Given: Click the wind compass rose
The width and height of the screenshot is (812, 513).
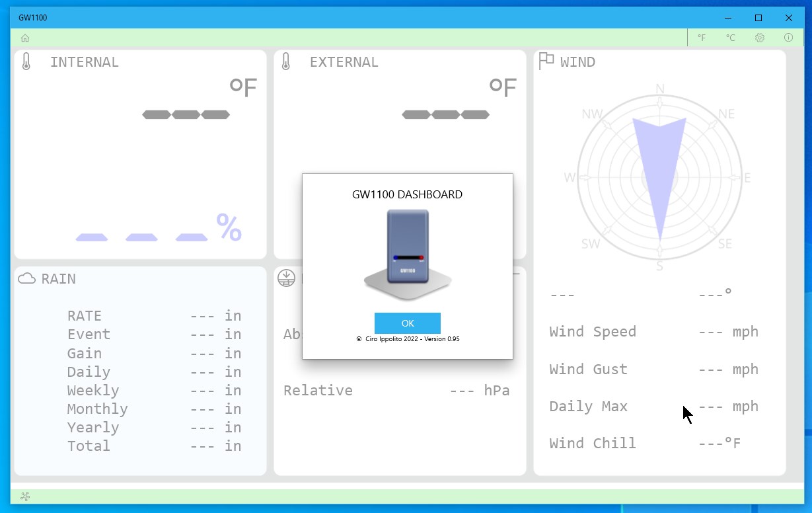Looking at the screenshot, I should (x=659, y=178).
